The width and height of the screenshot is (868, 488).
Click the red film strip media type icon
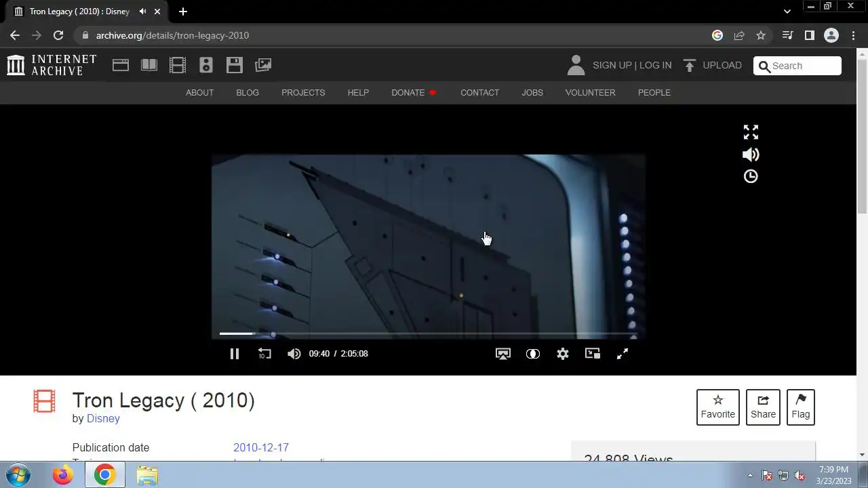click(44, 401)
